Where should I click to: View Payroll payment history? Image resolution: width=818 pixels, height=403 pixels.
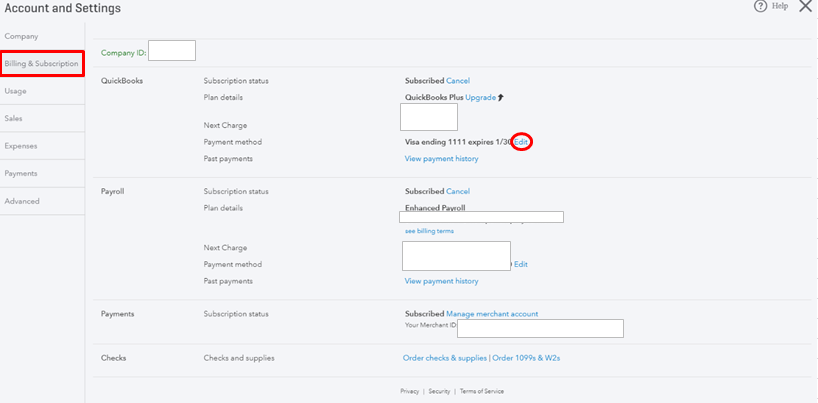[441, 281]
